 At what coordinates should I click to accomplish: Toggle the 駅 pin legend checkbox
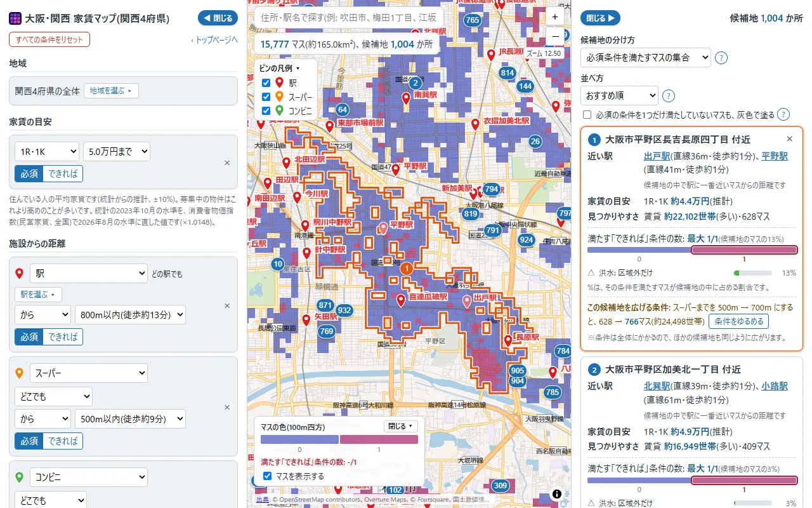[266, 83]
